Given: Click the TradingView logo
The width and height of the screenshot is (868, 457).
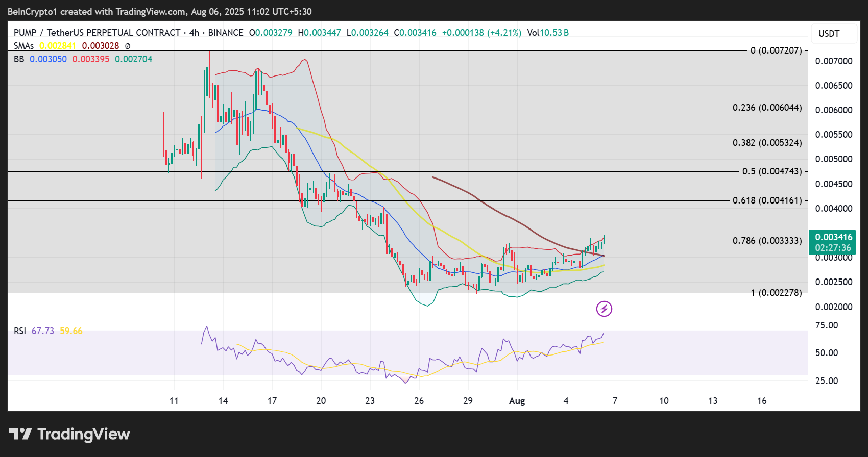Looking at the screenshot, I should [x=69, y=434].
